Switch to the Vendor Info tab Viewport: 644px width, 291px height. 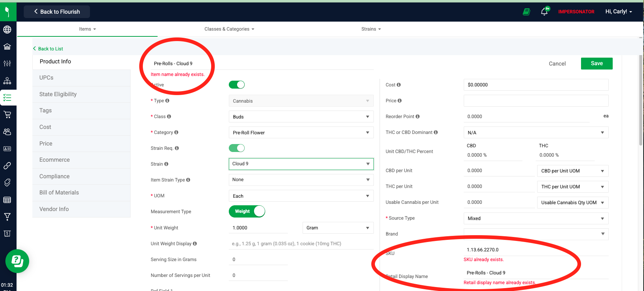pos(81,209)
